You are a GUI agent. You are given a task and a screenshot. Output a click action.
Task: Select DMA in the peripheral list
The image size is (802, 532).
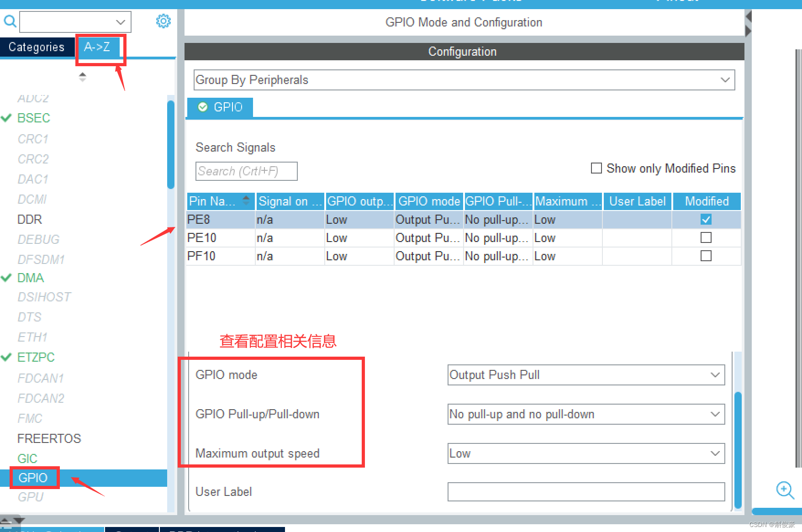coord(30,278)
